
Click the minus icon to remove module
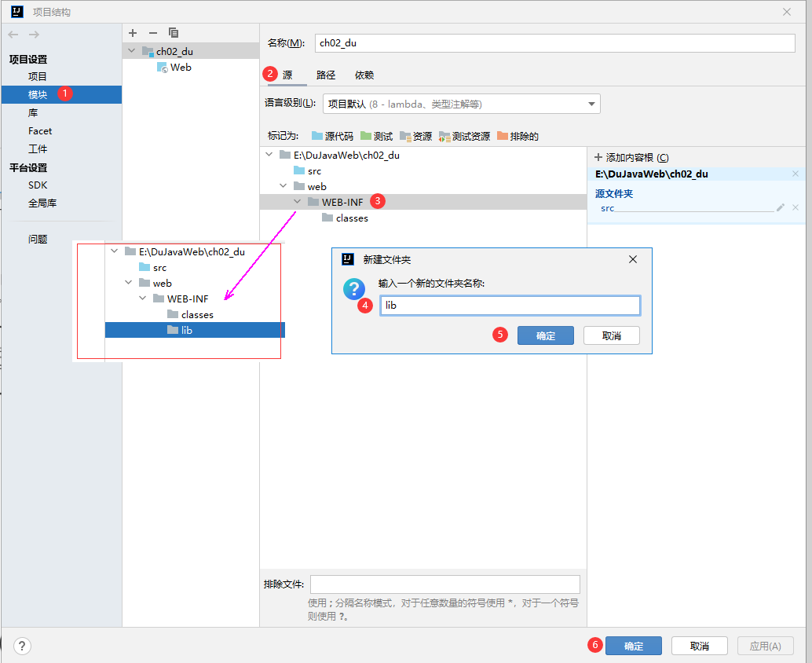153,33
